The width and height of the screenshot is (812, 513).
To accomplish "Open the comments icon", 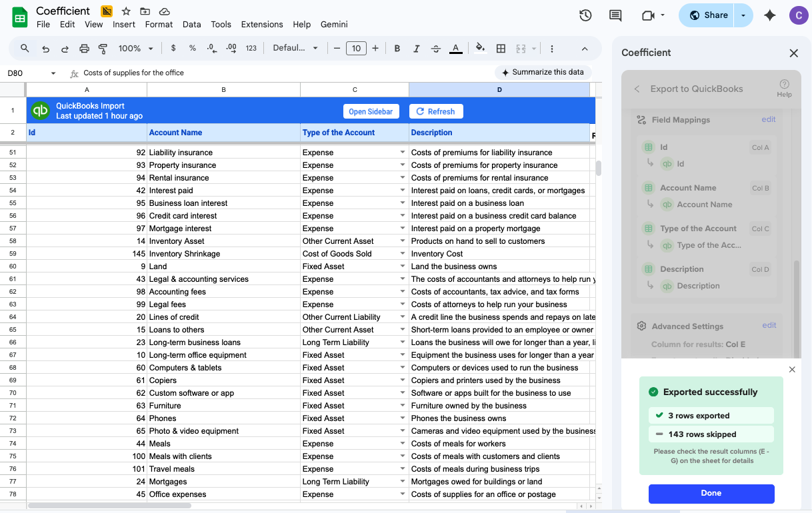I will point(615,15).
